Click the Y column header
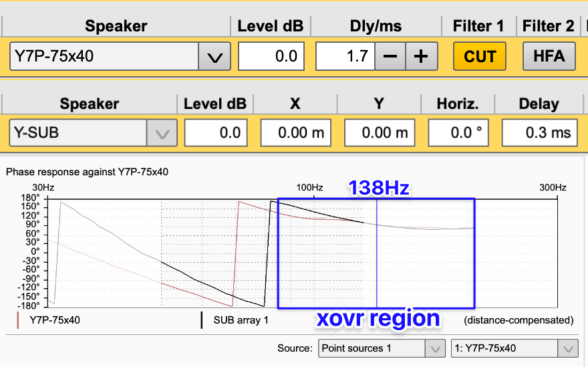The image size is (588, 367). pos(379,104)
